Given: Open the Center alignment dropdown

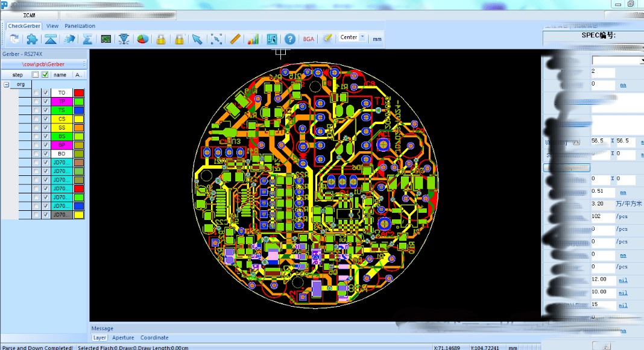Looking at the screenshot, I should (362, 37).
